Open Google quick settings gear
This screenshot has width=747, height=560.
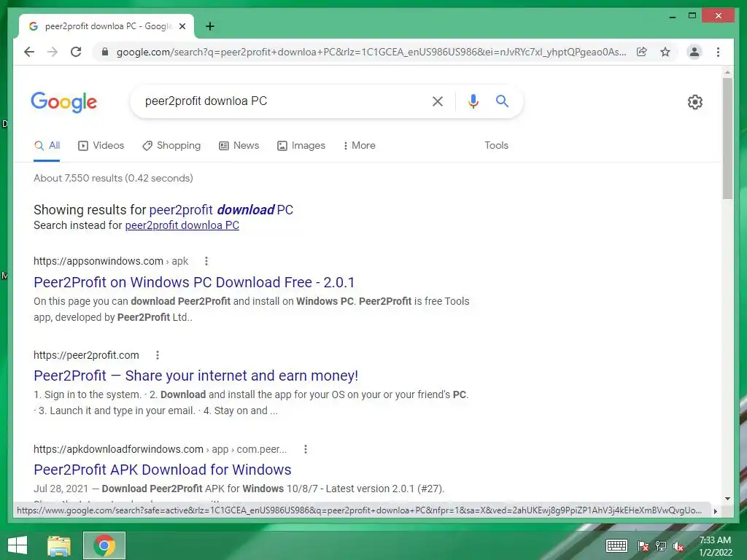click(x=695, y=102)
